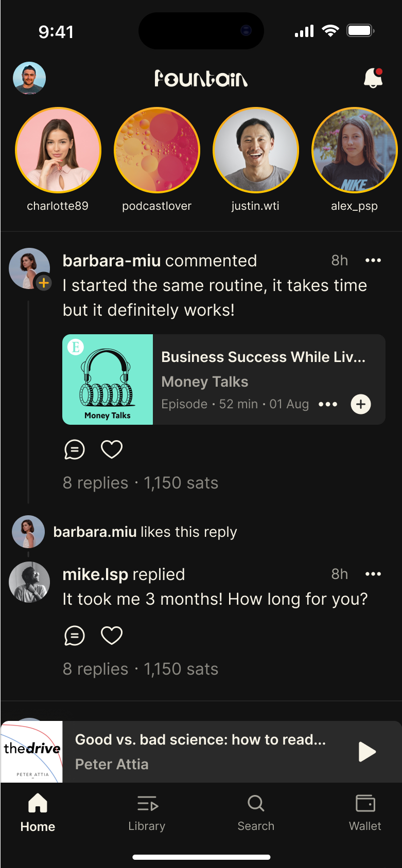Add Money Talks episode with plus button

pos(361,404)
